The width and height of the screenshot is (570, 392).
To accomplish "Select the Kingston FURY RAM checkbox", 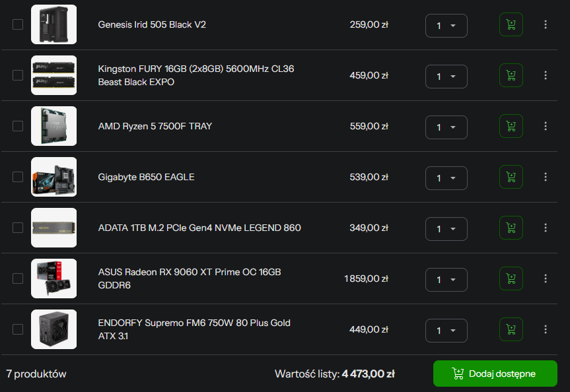I will tap(17, 75).
